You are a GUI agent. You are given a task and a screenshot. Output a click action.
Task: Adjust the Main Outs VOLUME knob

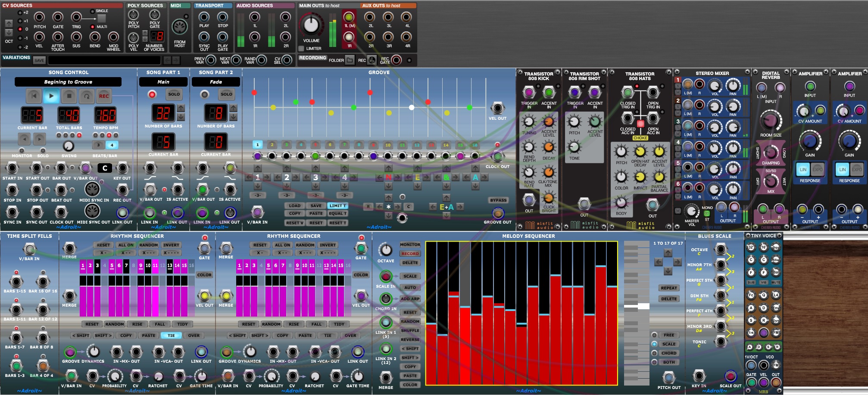point(311,25)
